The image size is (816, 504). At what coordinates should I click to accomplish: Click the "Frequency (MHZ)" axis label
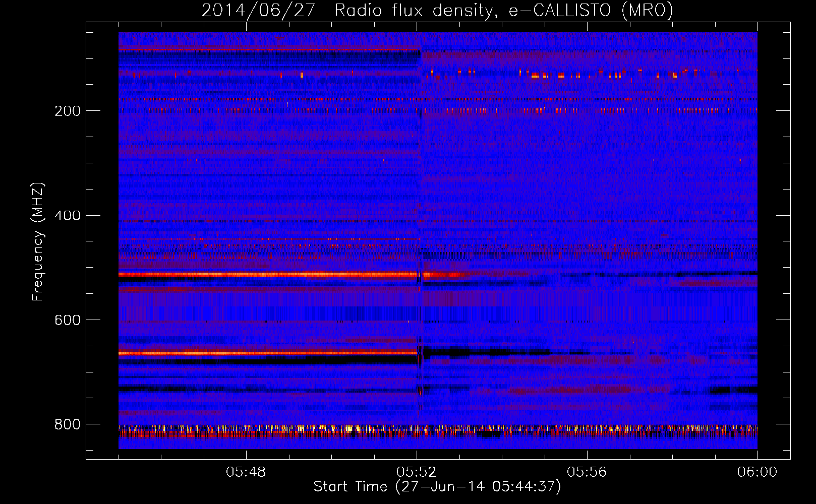[38, 242]
